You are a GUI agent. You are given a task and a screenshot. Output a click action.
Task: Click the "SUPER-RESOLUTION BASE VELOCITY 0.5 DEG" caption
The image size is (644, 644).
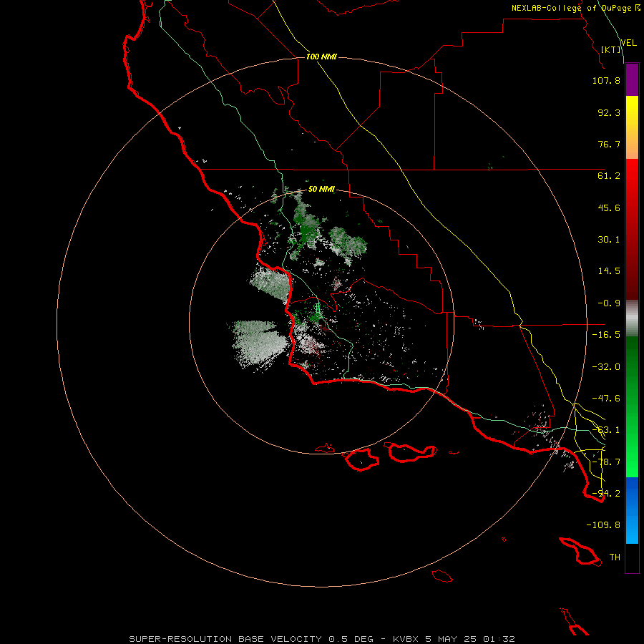pyautogui.click(x=251, y=639)
